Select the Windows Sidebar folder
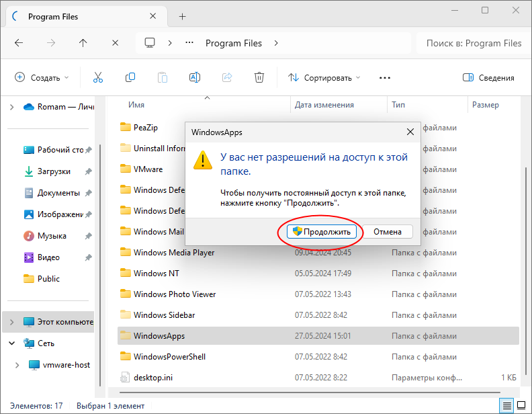The height and width of the screenshot is (414, 532). [x=158, y=315]
